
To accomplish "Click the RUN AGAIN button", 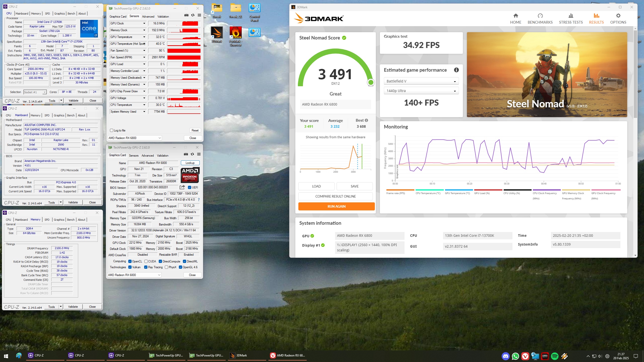I will (336, 206).
